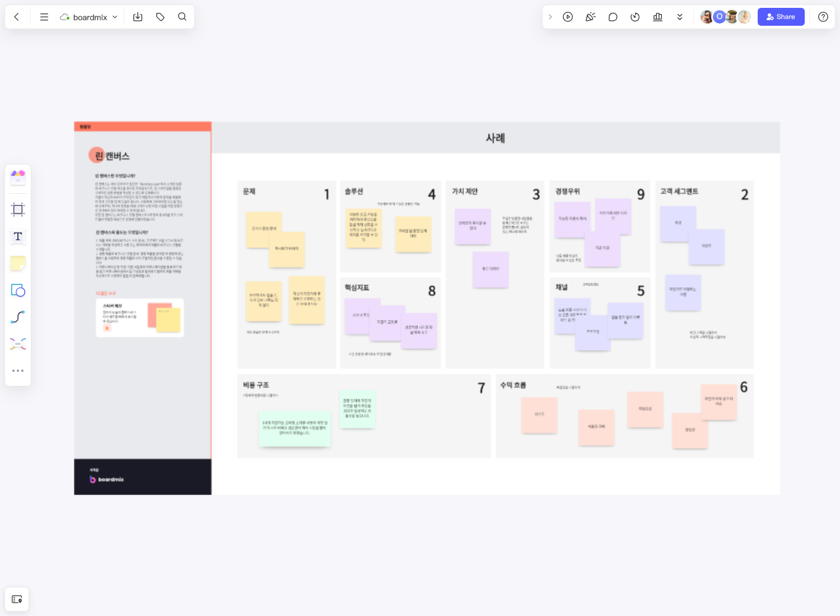
Task: Select the 사례 header title
Action: tap(495, 138)
